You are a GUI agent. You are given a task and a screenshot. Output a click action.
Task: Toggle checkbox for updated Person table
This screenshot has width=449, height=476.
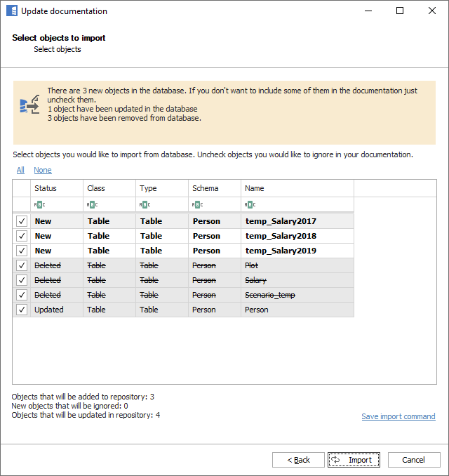point(22,310)
